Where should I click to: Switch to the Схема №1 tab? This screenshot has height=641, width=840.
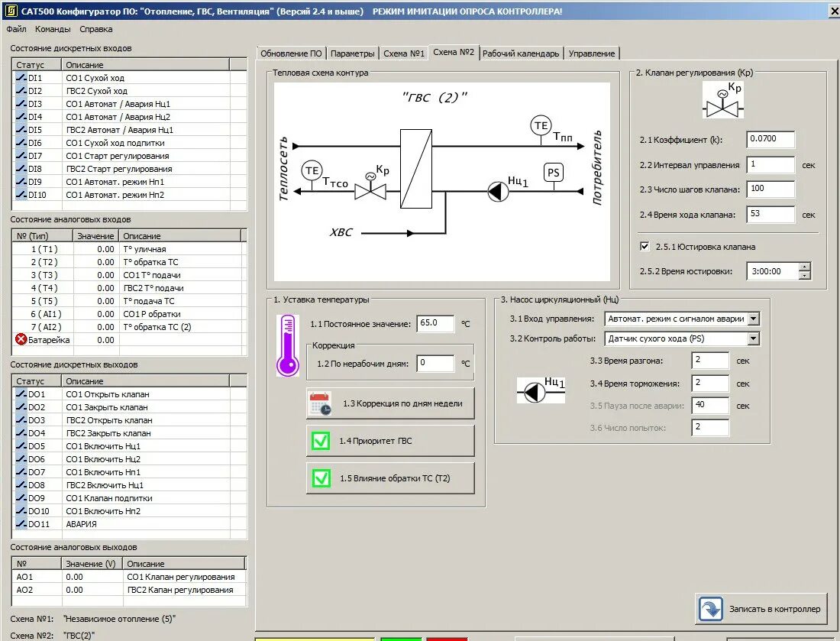tap(403, 53)
